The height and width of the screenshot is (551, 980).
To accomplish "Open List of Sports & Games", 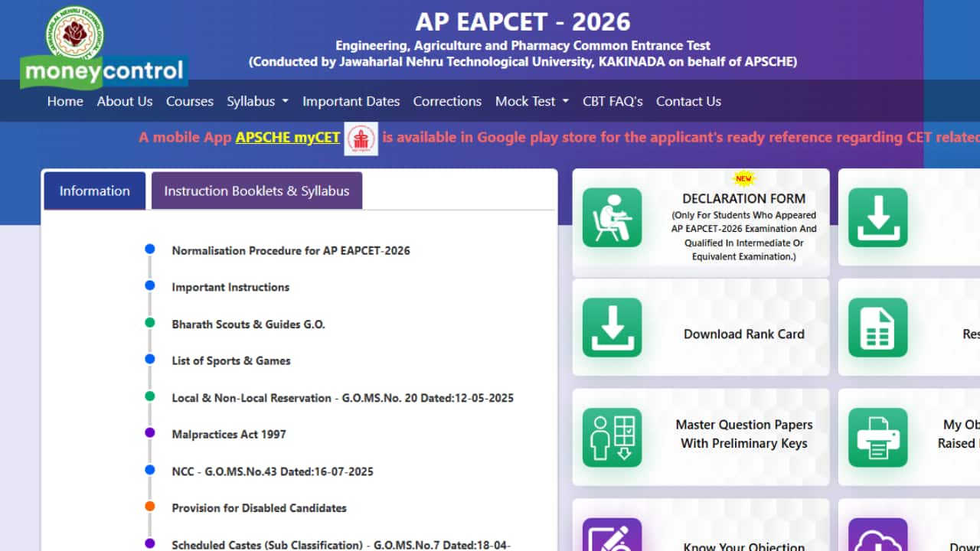I will 231,360.
